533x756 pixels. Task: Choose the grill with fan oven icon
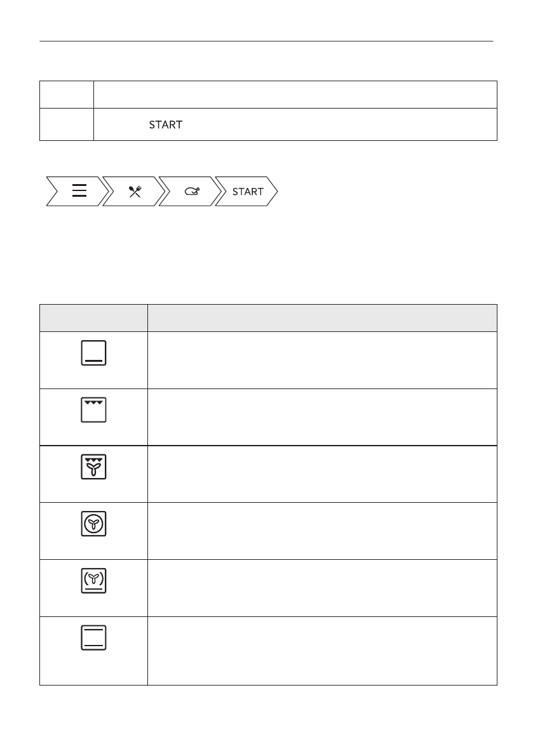coord(93,467)
